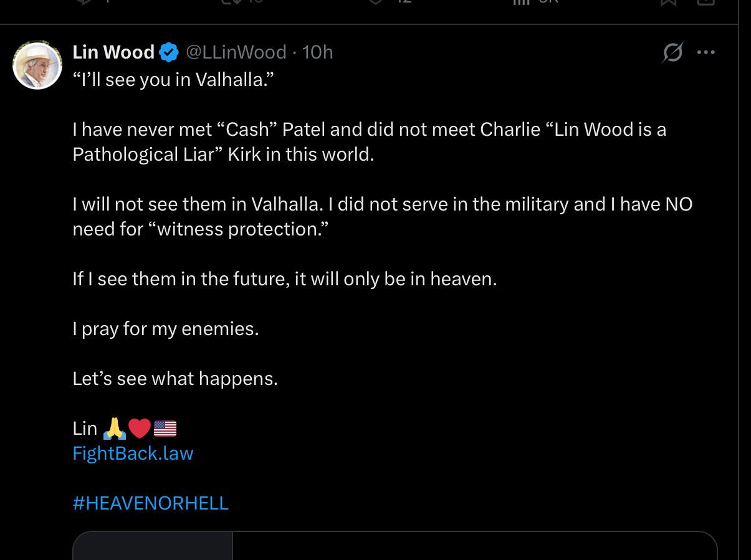The height and width of the screenshot is (560, 751).
Task: Open Grok actions on Lin Wood's post
Action: (672, 52)
